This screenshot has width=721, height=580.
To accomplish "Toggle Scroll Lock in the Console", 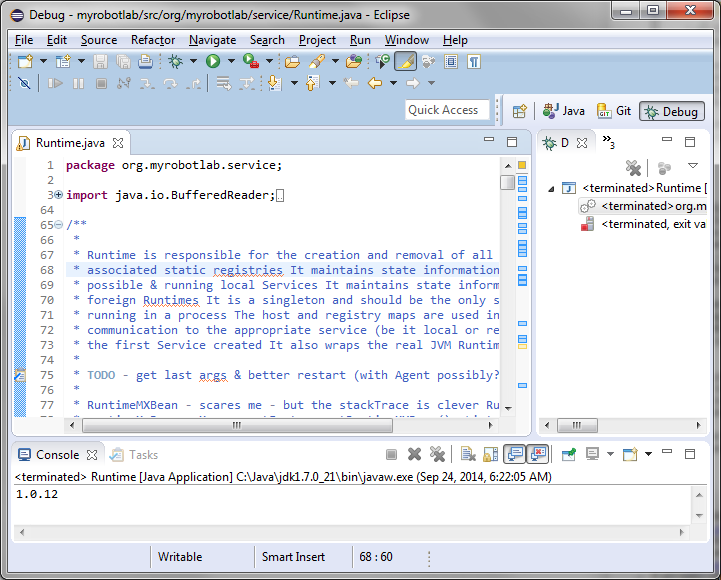I will (x=491, y=454).
